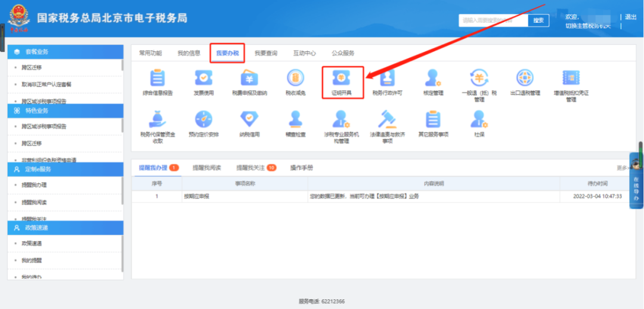Open 政策速递 sidebar list item

32,243
